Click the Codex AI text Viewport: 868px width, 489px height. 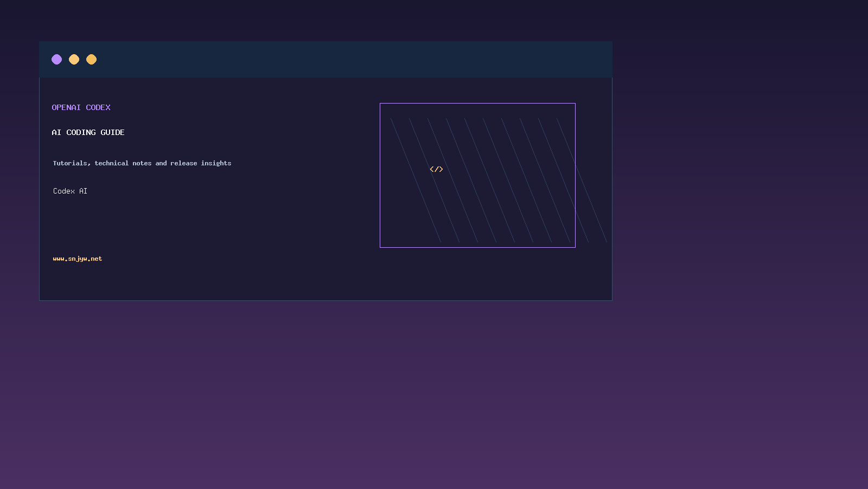click(x=70, y=191)
